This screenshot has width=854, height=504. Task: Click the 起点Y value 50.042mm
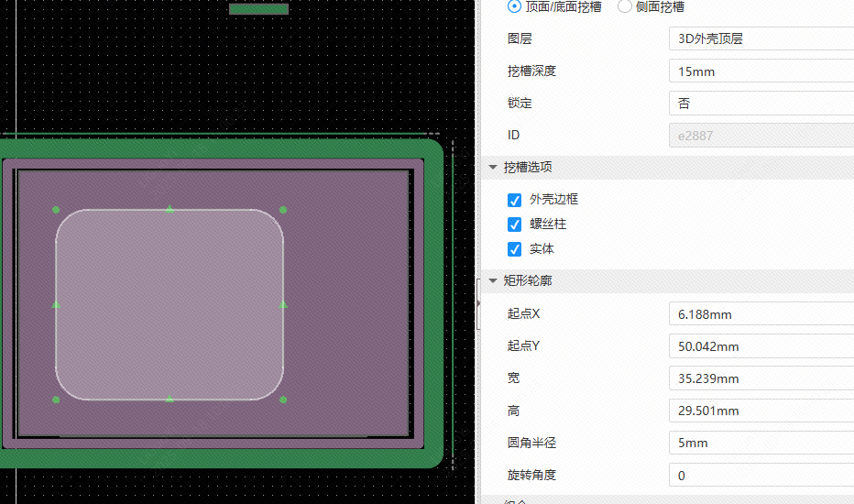(761, 346)
